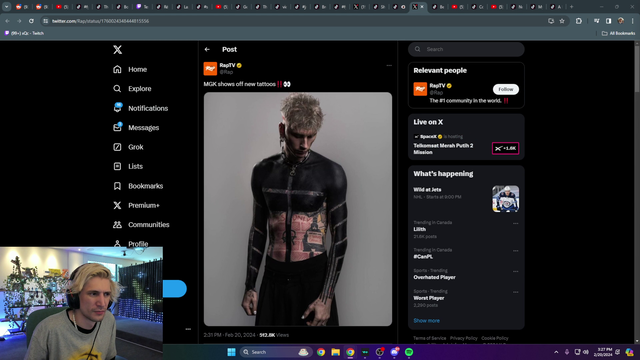Bookmark this page with the star icon
The width and height of the screenshot is (640, 360).
(562, 21)
